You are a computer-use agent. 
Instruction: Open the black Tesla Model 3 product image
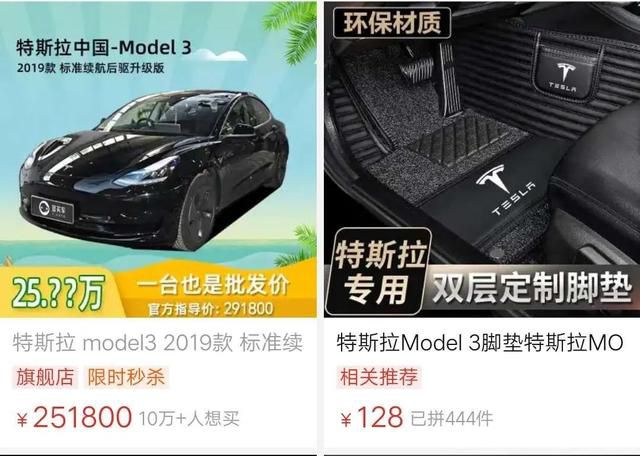158,159
